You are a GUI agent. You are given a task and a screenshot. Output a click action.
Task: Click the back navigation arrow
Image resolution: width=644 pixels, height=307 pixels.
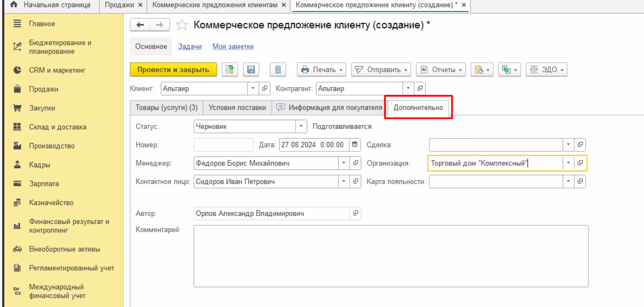click(140, 26)
